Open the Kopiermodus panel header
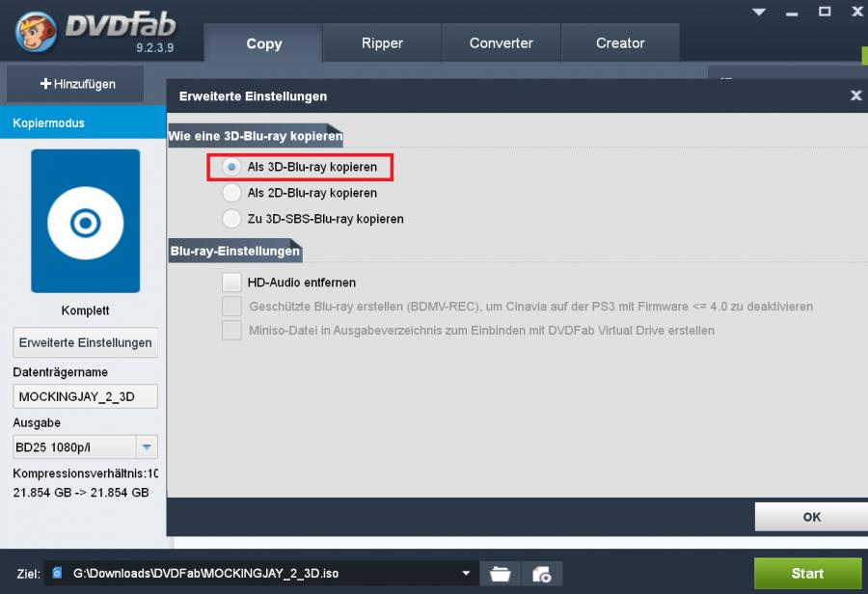 click(83, 122)
